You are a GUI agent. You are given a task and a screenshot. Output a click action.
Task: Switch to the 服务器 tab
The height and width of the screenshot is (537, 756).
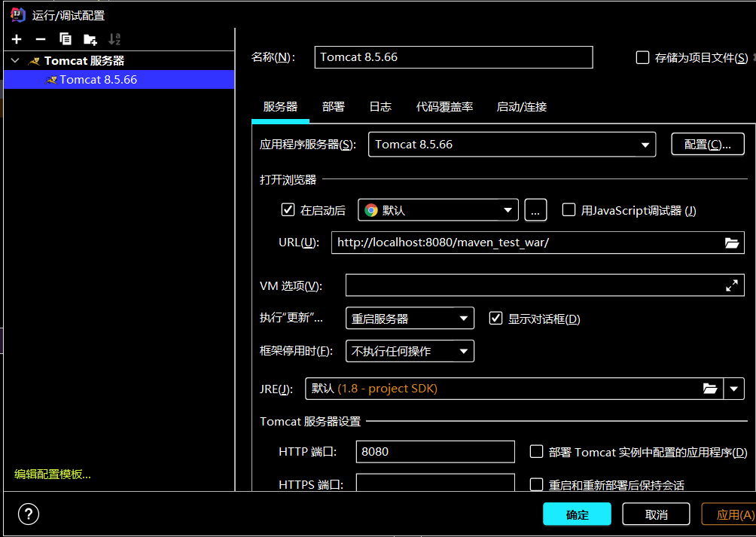point(280,106)
